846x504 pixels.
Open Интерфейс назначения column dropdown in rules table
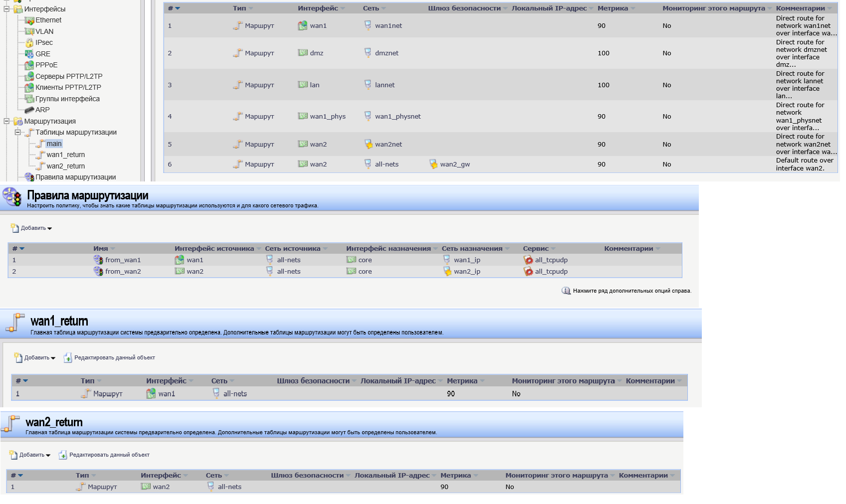click(x=435, y=249)
